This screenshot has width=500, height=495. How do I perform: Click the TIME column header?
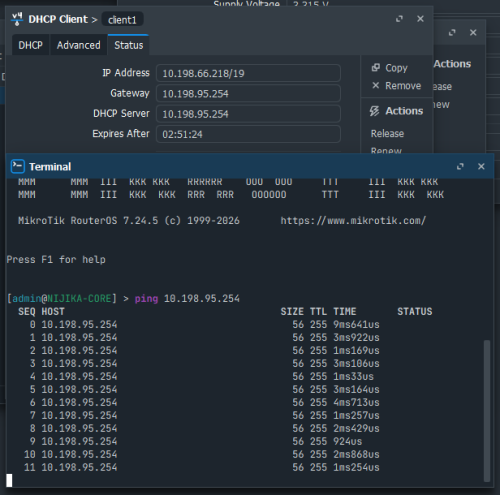point(345,312)
